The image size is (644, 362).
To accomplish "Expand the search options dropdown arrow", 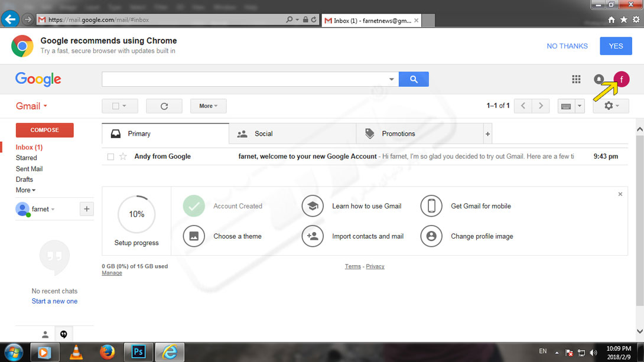I will [x=391, y=79].
